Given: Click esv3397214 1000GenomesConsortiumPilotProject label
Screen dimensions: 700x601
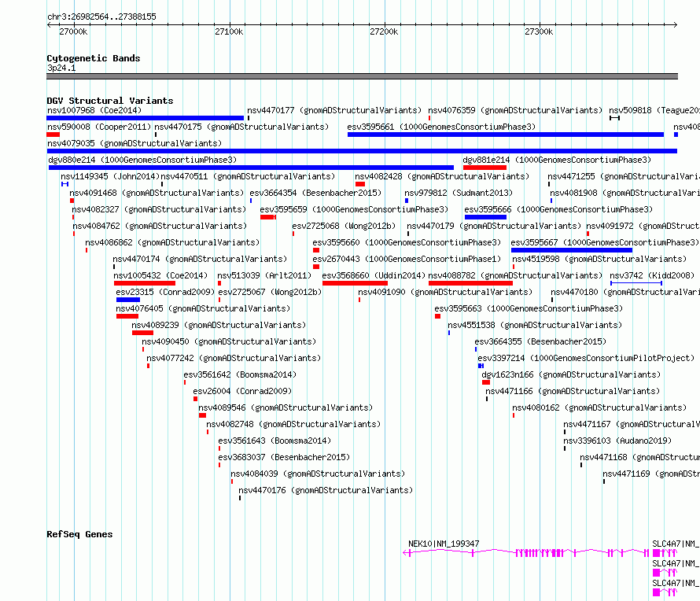Looking at the screenshot, I should click(586, 358).
